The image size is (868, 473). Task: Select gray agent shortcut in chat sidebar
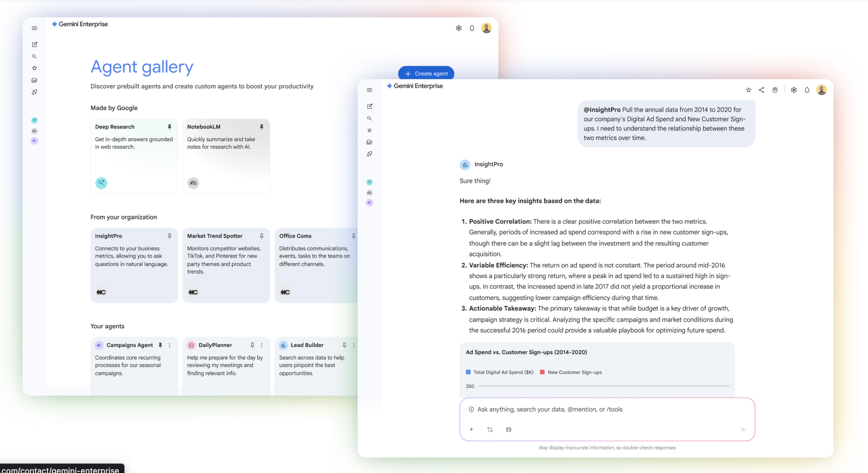click(x=369, y=193)
